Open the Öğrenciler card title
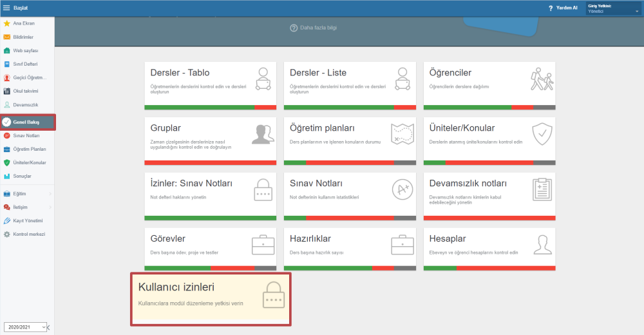The width and height of the screenshot is (644, 335). pos(450,73)
